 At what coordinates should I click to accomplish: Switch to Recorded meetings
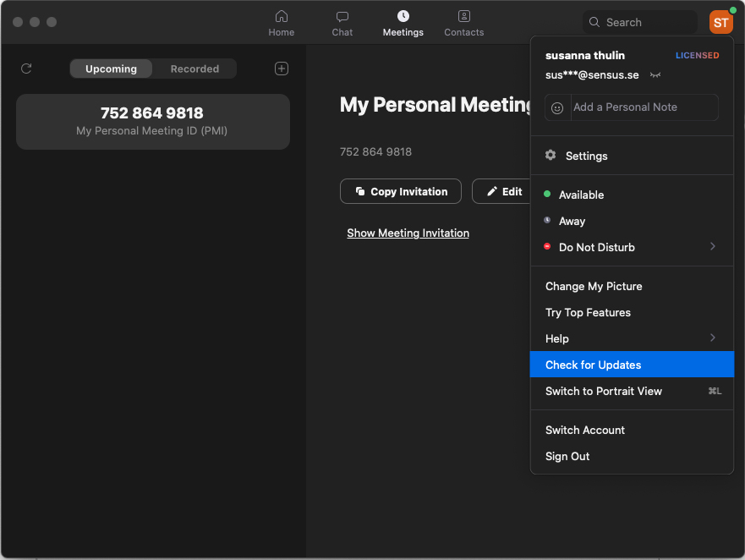click(194, 69)
